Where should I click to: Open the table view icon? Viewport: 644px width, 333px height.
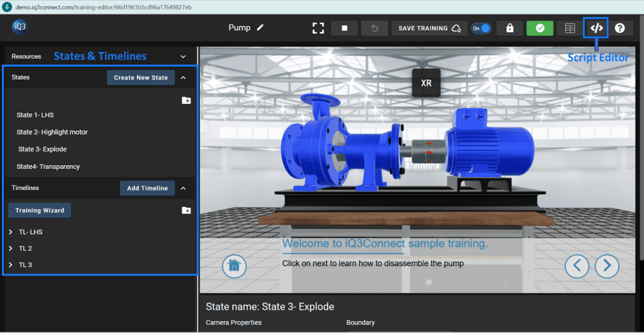(570, 28)
